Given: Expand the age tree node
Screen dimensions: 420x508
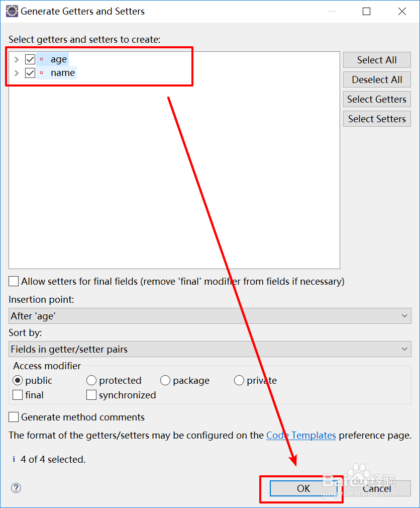Looking at the screenshot, I should coord(17,60).
